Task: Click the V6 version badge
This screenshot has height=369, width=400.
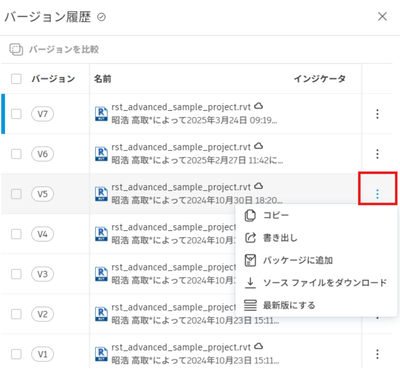Action: [x=42, y=154]
